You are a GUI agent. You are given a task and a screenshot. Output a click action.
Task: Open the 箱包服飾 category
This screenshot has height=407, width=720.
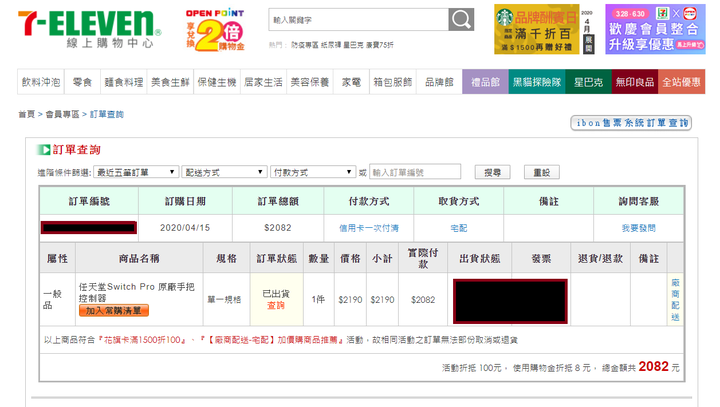click(x=393, y=82)
